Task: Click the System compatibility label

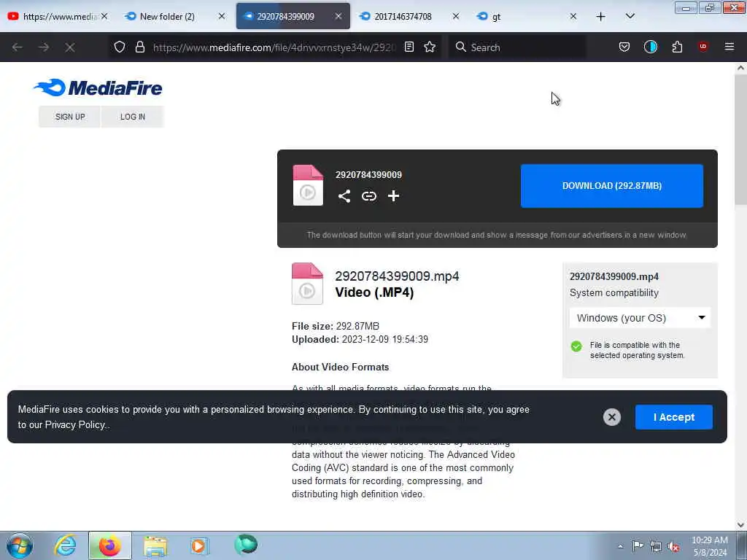Action: point(614,293)
